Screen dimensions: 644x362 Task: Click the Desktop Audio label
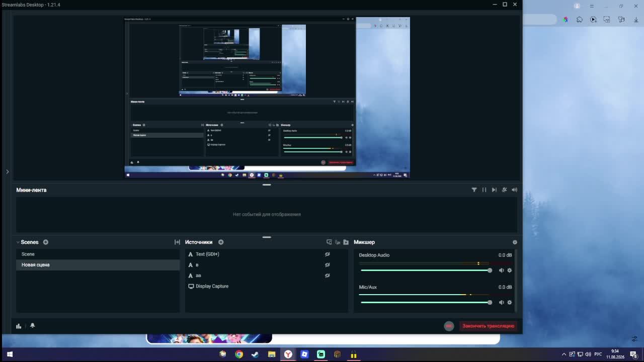click(x=374, y=255)
